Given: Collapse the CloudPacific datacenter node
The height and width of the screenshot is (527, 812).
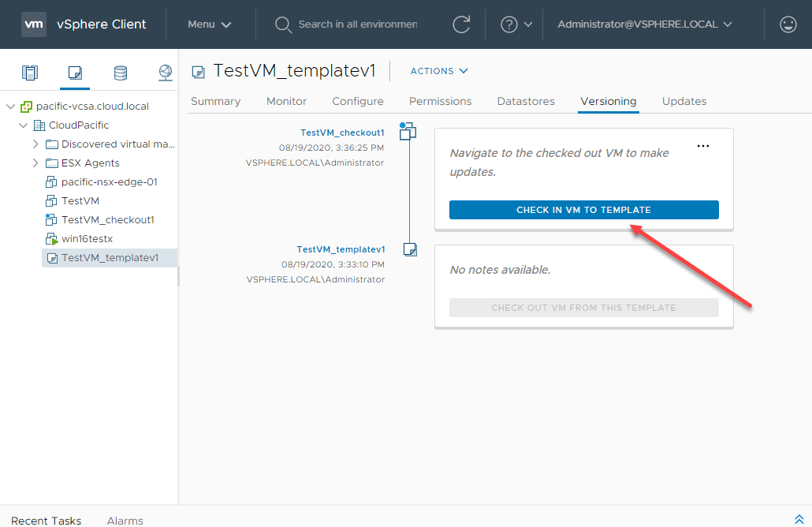Looking at the screenshot, I should (24, 125).
